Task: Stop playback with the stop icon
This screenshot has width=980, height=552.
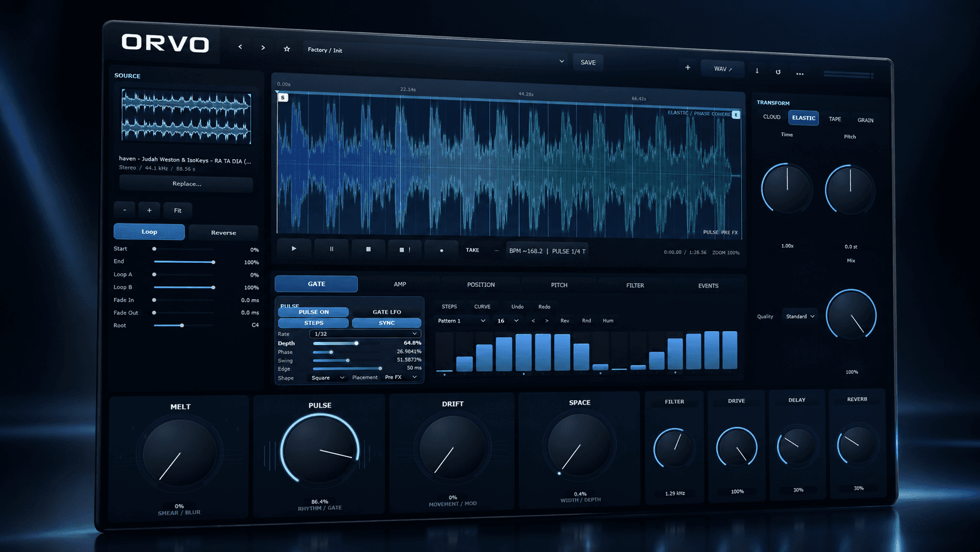Action: click(x=368, y=249)
